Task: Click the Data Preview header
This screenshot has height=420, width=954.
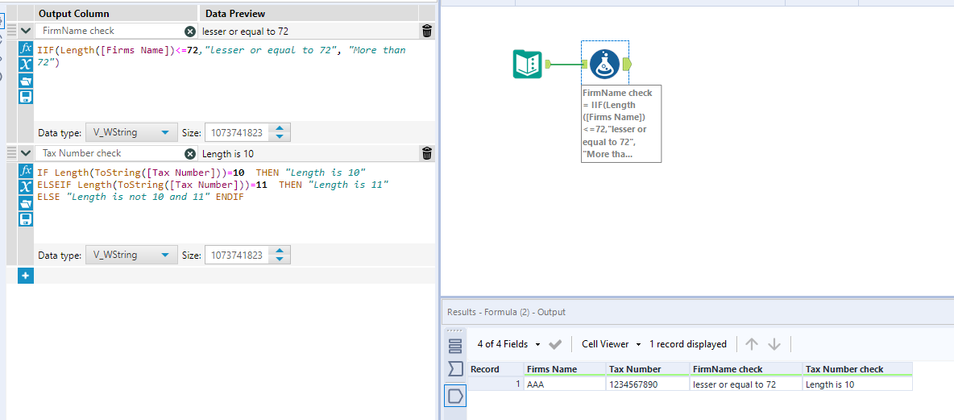Action: point(308,13)
